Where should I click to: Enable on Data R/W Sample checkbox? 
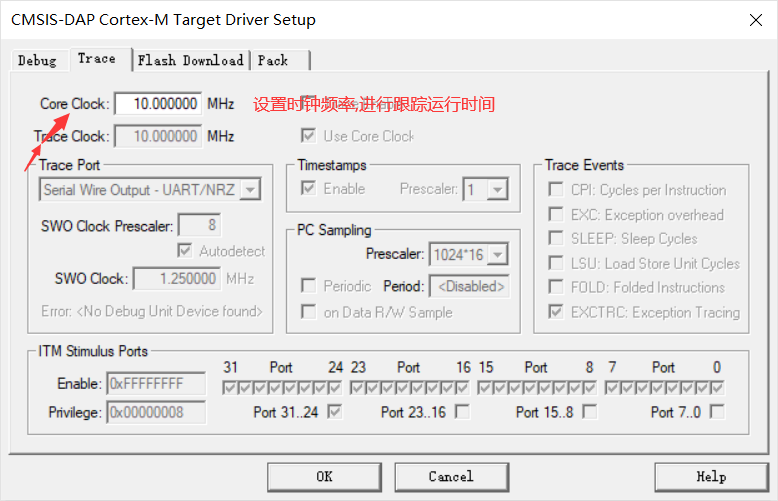click(309, 312)
